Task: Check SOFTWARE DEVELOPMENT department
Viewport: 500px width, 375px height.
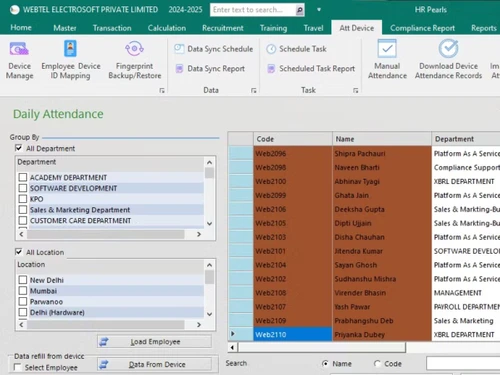Action: point(23,188)
